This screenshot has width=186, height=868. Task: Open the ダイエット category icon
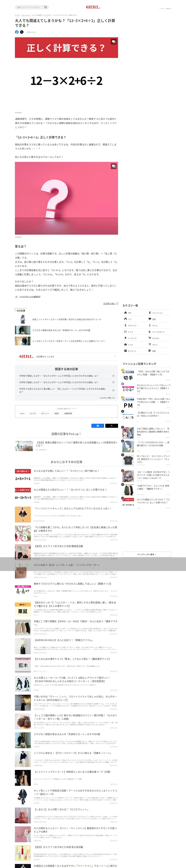[126, 351]
